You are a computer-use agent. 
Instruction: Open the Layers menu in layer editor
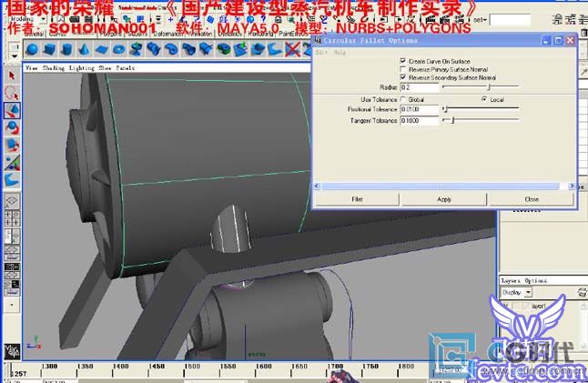coord(511,280)
